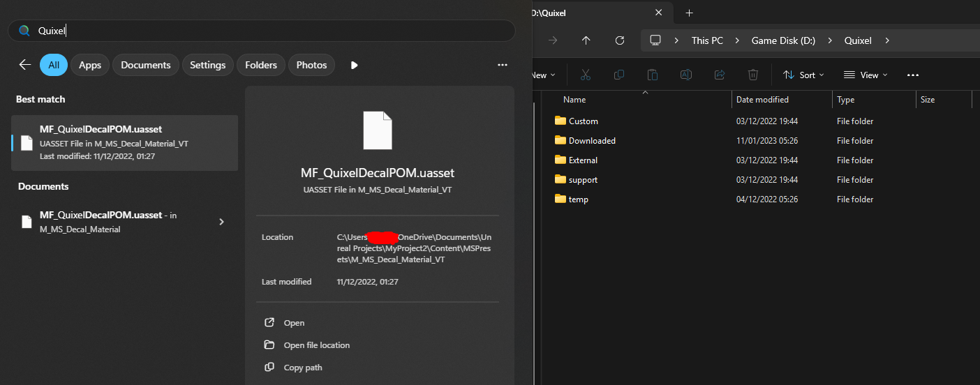Click the back arrow in search panel
Image resolution: width=980 pixels, height=385 pixels.
(x=25, y=65)
